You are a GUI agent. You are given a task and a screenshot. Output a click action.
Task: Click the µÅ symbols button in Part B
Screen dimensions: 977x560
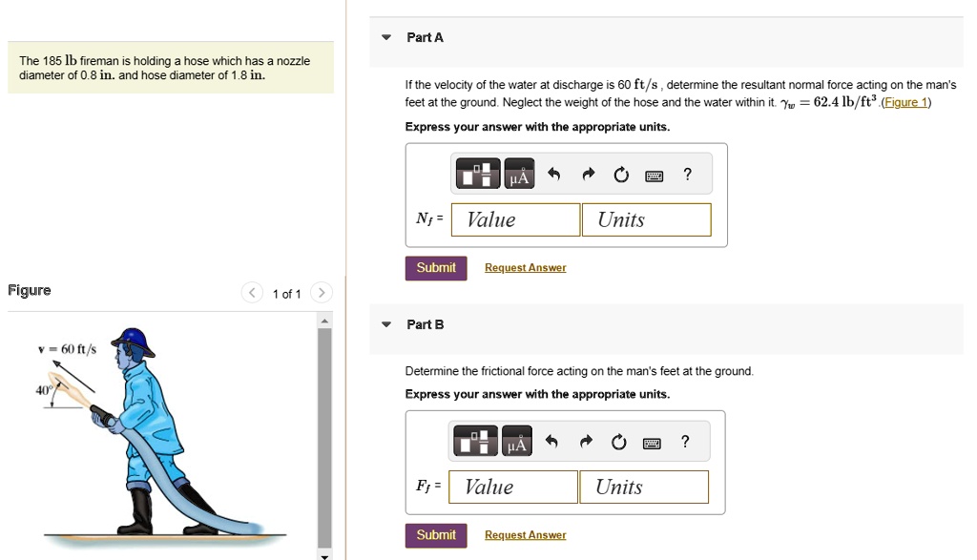[x=516, y=442]
